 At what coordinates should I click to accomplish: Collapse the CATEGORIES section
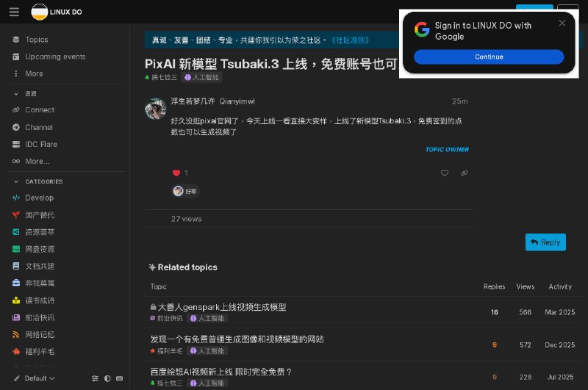(x=37, y=181)
